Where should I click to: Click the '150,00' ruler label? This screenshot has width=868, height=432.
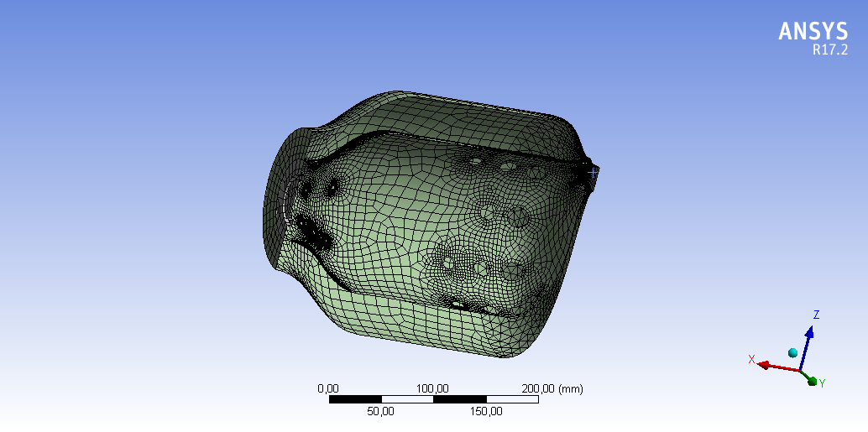click(487, 412)
